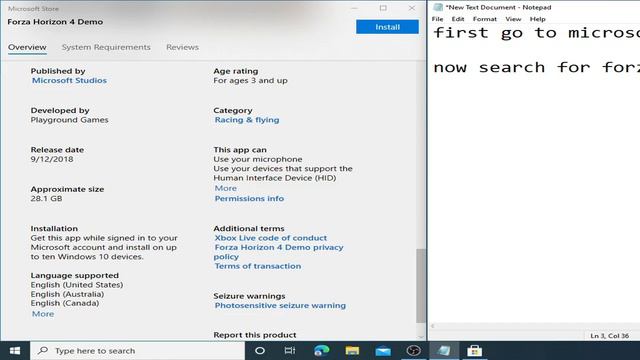Close the Microsoft Store window
This screenshot has width=640, height=360.
[x=411, y=8]
